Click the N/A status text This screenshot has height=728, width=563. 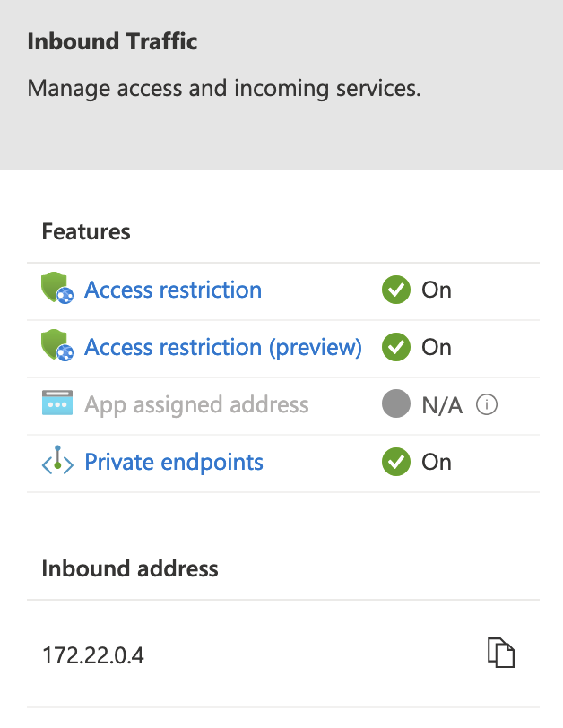(442, 404)
